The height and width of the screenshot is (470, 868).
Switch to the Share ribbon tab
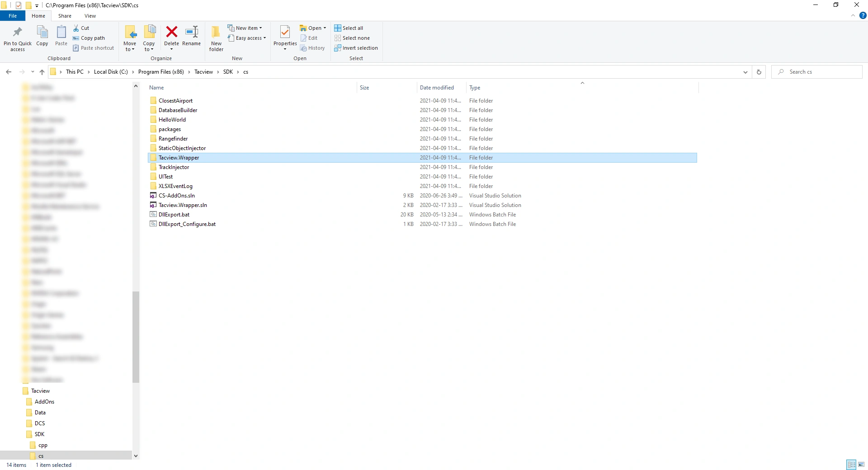pyautogui.click(x=65, y=16)
